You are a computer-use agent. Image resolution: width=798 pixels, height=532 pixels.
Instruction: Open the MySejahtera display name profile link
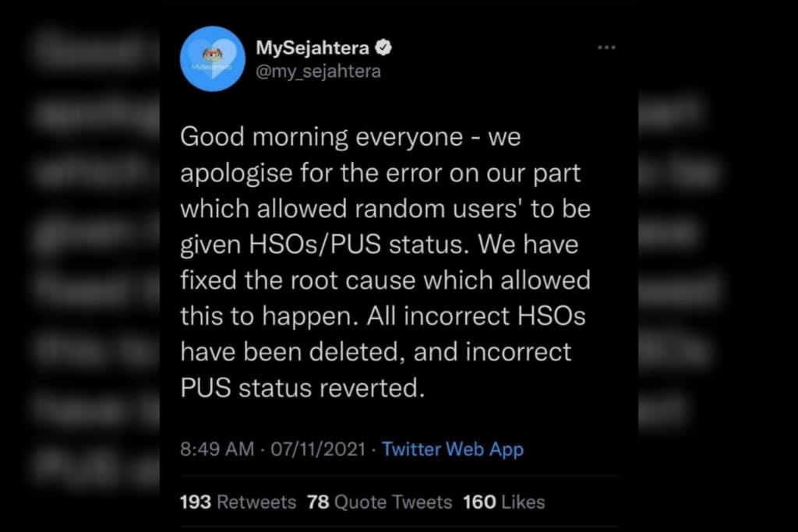point(312,48)
